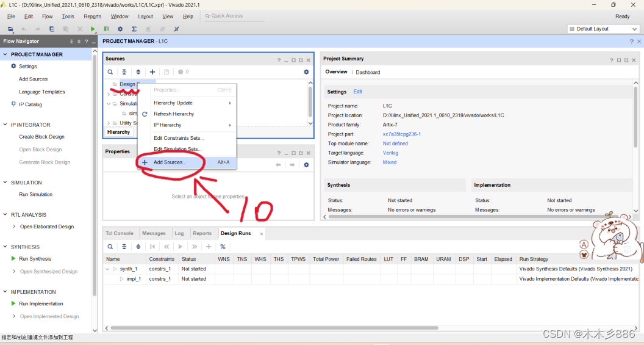This screenshot has height=345, width=644.
Task: Select Add Sources... in context menu
Action: click(187, 162)
